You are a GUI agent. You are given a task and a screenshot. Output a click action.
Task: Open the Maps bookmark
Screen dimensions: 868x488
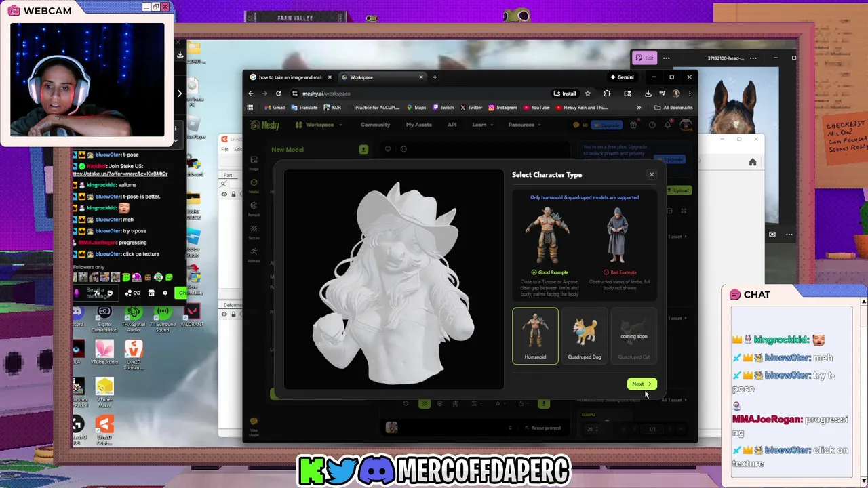click(416, 108)
